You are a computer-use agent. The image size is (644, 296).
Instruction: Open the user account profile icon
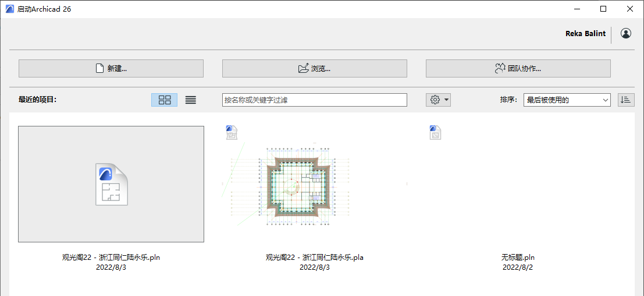(x=626, y=34)
